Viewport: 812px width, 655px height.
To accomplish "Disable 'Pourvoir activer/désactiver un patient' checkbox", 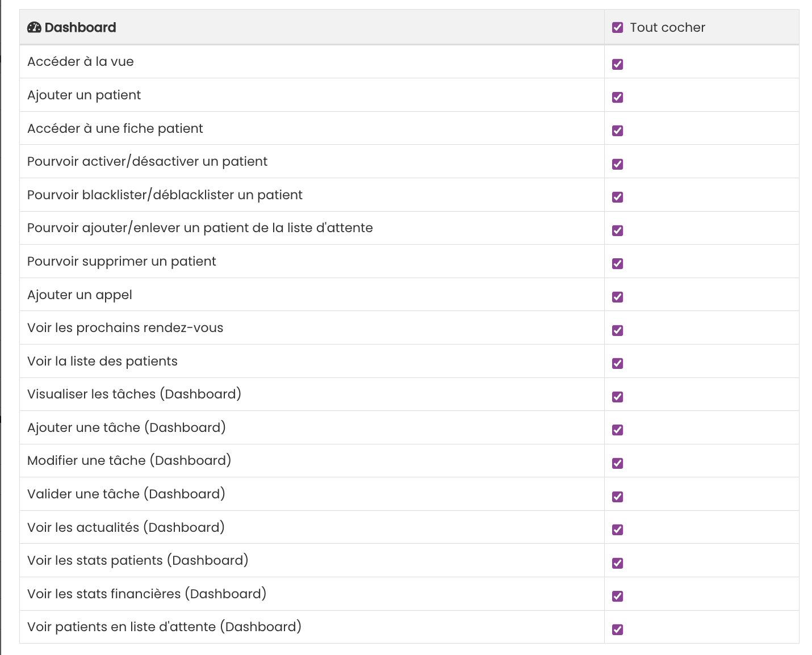I will pos(618,164).
